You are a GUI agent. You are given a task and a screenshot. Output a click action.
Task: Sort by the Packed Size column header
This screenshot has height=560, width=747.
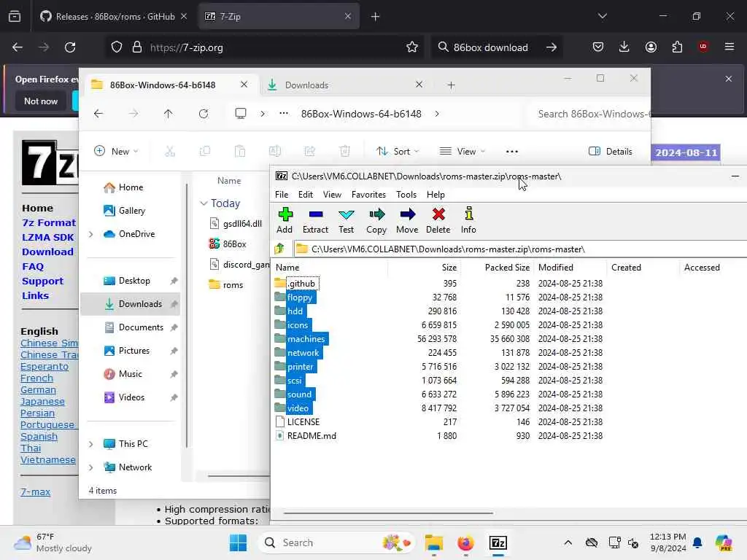pos(507,268)
